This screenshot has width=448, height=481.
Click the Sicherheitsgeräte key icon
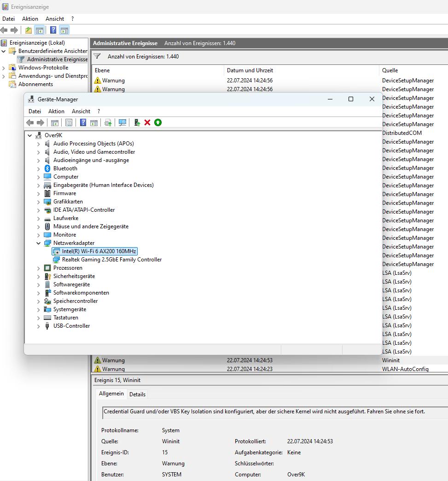(47, 276)
